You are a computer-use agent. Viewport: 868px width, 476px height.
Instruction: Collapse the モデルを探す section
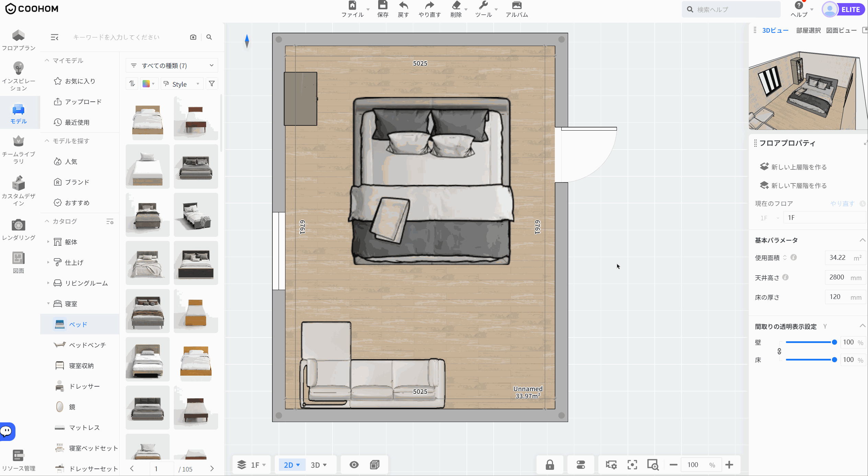click(x=47, y=141)
